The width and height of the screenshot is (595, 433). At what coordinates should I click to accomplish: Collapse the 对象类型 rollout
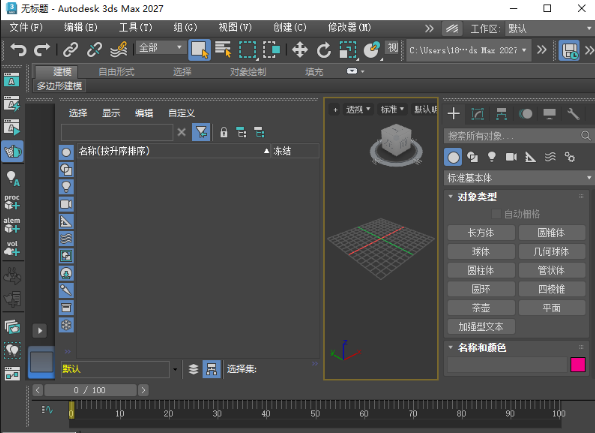(477, 197)
